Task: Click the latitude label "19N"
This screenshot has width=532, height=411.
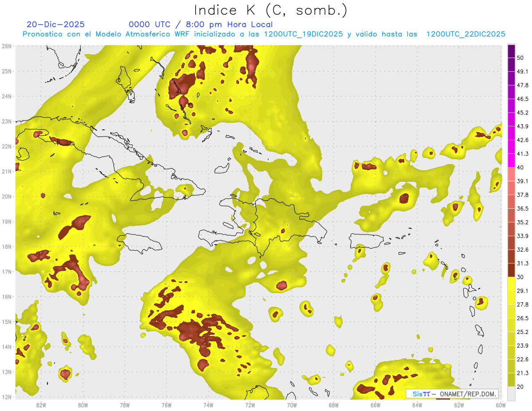Action: click(7, 222)
